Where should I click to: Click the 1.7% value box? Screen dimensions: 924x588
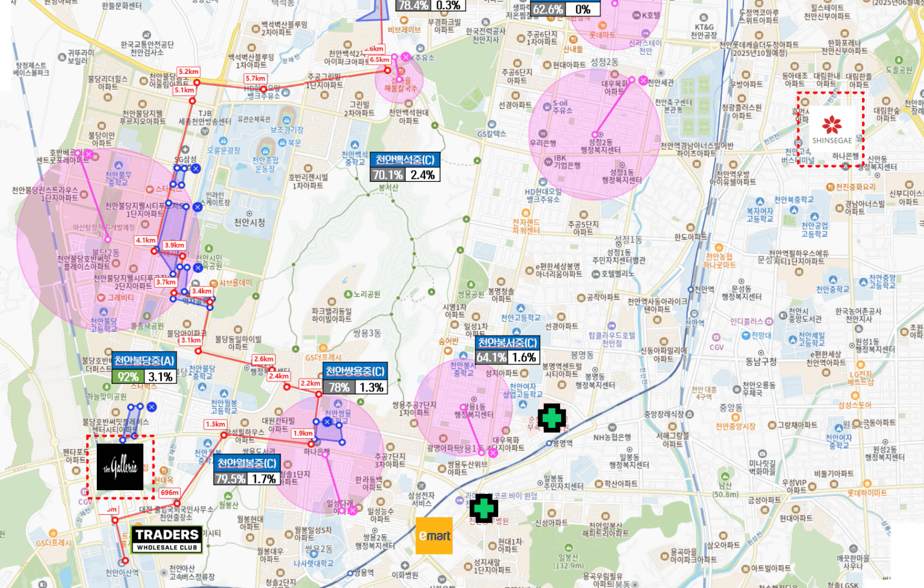coord(263,478)
